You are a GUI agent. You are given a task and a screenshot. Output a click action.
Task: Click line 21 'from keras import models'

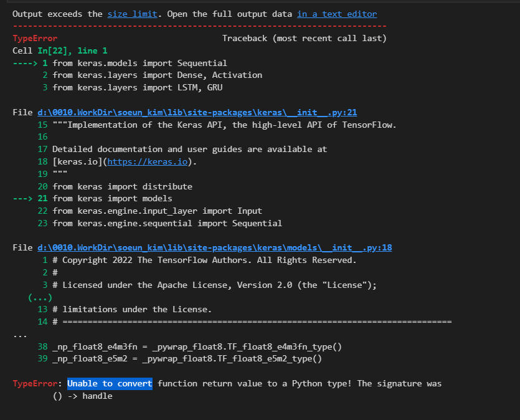click(112, 198)
